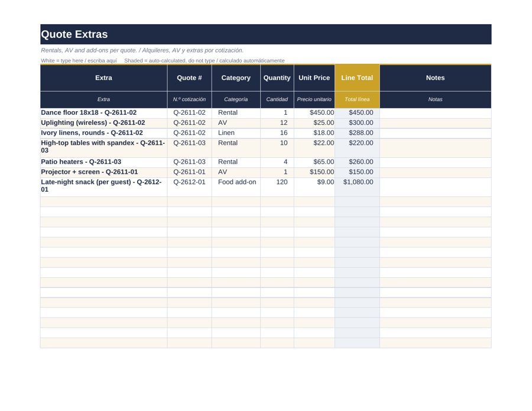Select the 'Precio unitario' subheader
Screen dimensions: 532x411
314,99
